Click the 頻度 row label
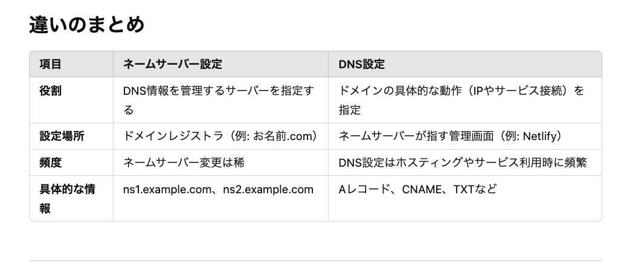 point(51,162)
